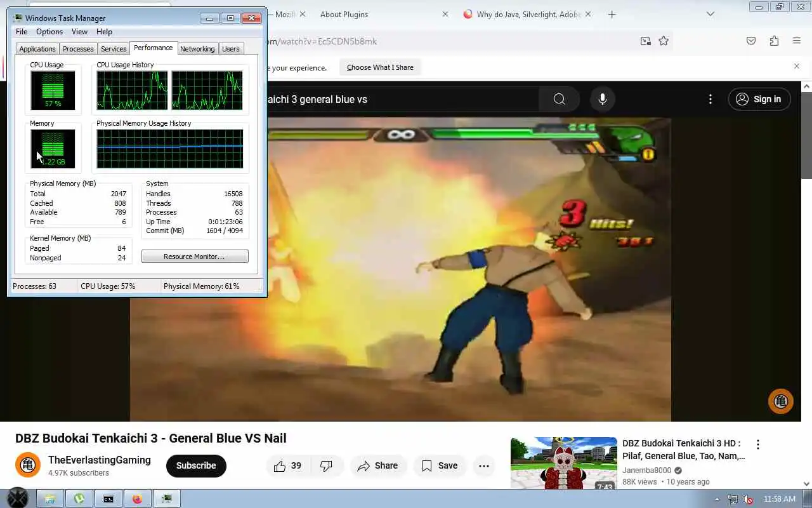Screen dimensions: 812x508
Task: Click the Share button under video
Action: click(x=377, y=465)
